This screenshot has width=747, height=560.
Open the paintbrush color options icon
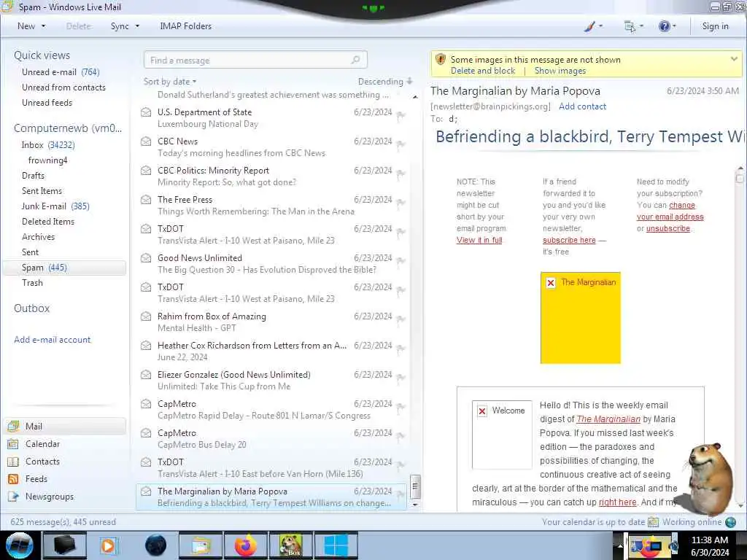pyautogui.click(x=589, y=26)
